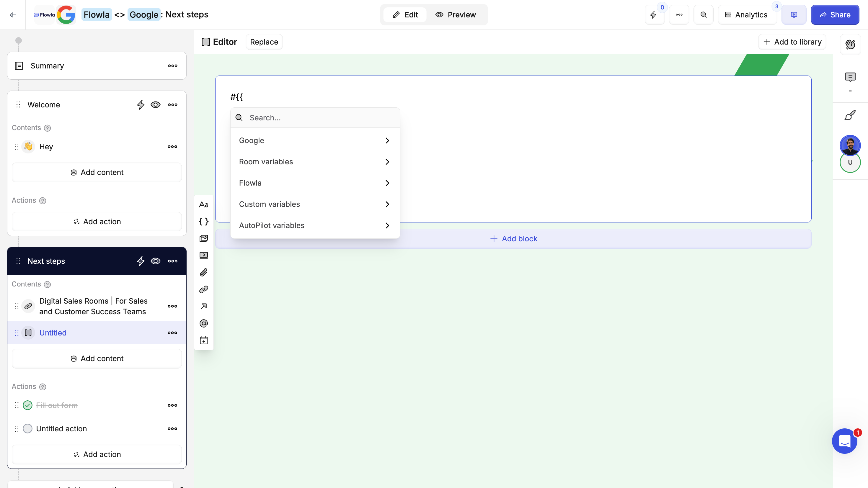
Task: Open the comments panel icon
Action: point(850,77)
